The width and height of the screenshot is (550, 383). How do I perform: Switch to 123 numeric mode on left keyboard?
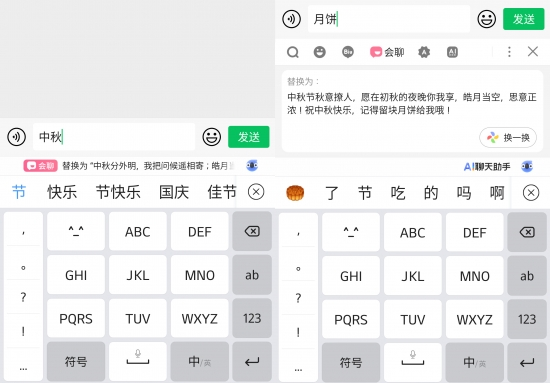click(252, 318)
